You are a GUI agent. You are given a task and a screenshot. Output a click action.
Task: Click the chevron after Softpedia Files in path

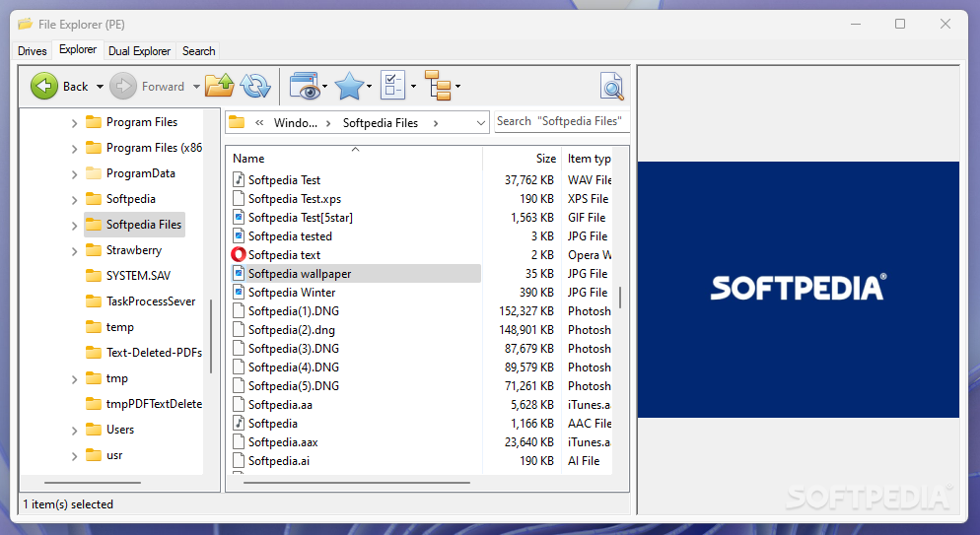click(x=436, y=123)
